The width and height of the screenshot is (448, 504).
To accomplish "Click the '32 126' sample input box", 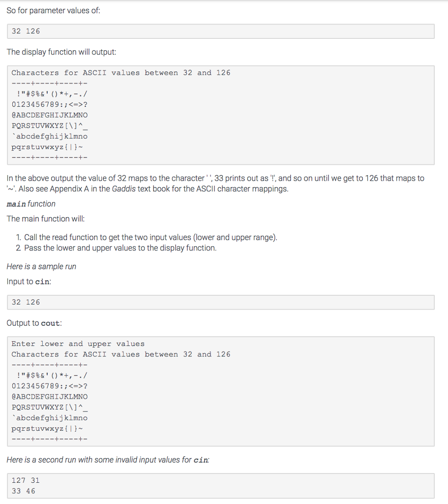I will 221,302.
